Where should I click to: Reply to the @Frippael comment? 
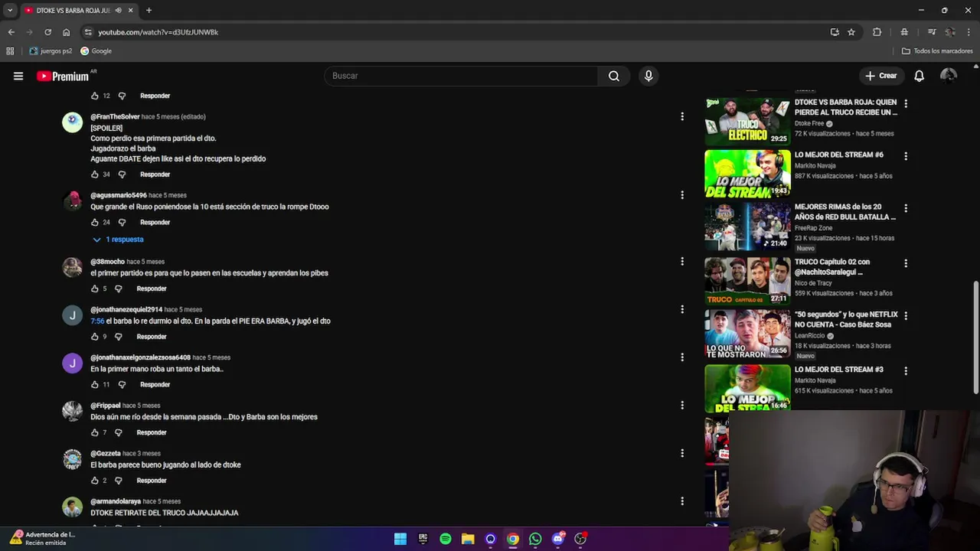(152, 432)
